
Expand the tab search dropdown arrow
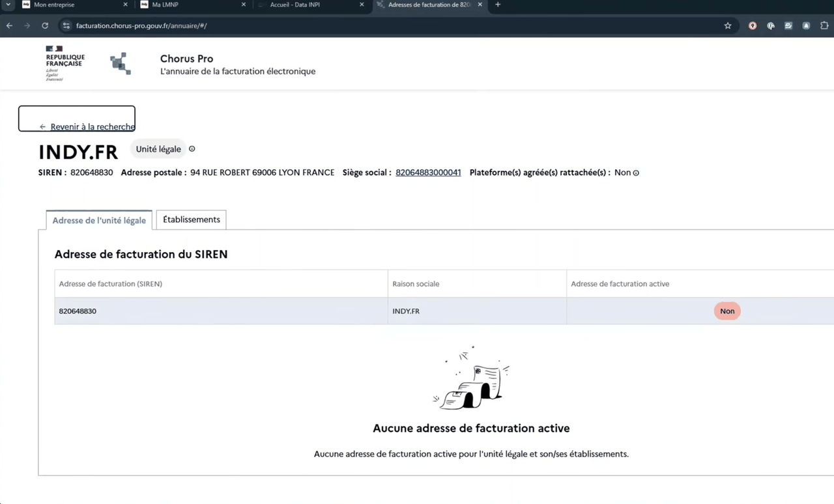point(8,5)
